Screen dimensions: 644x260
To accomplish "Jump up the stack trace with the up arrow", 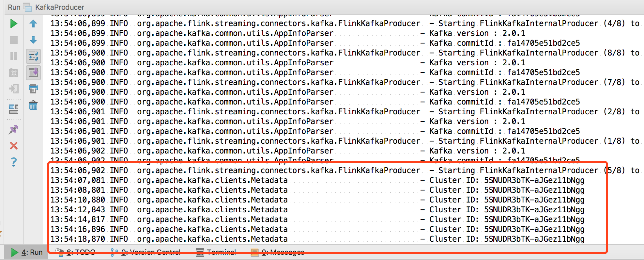I will [x=33, y=24].
